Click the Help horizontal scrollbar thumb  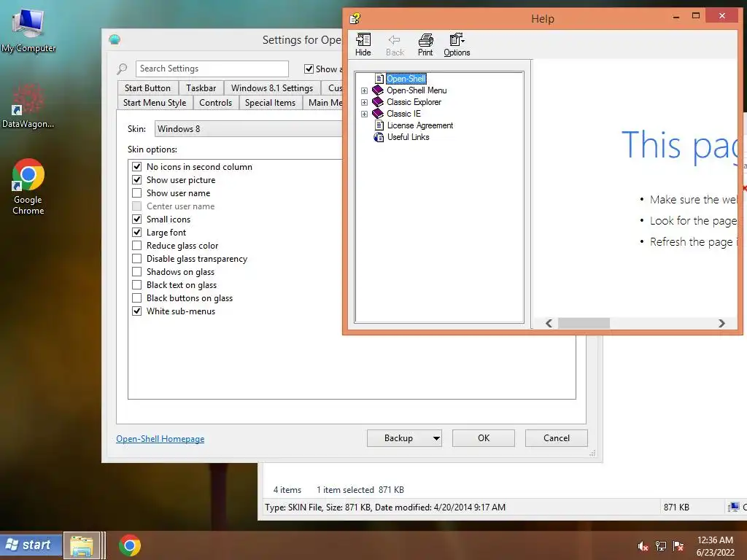pos(584,323)
